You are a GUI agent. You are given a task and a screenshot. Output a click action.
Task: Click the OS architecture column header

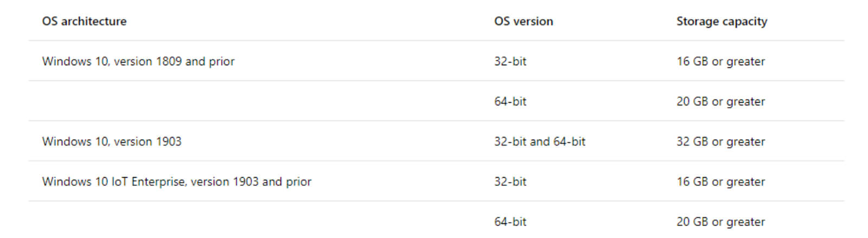pyautogui.click(x=84, y=21)
